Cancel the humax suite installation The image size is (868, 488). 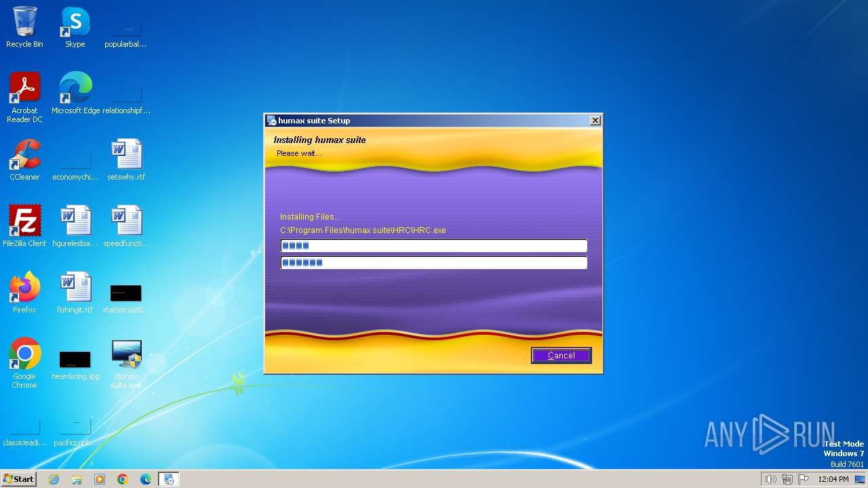pyautogui.click(x=561, y=355)
